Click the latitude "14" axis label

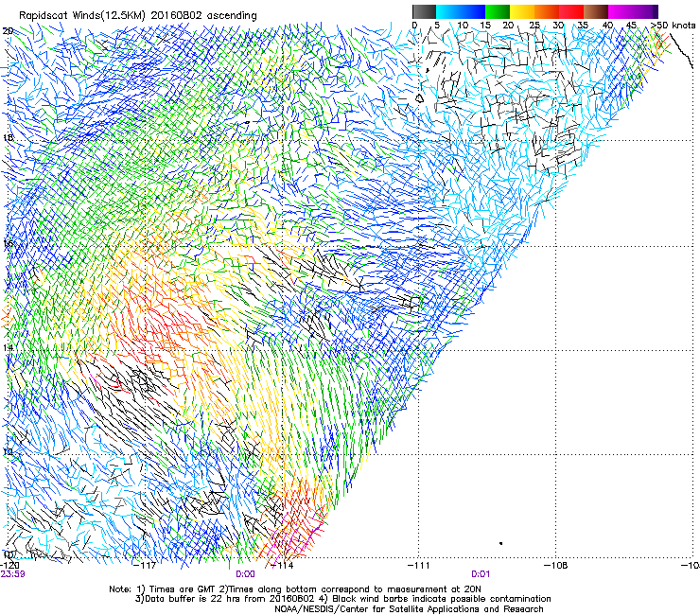tap(8, 347)
